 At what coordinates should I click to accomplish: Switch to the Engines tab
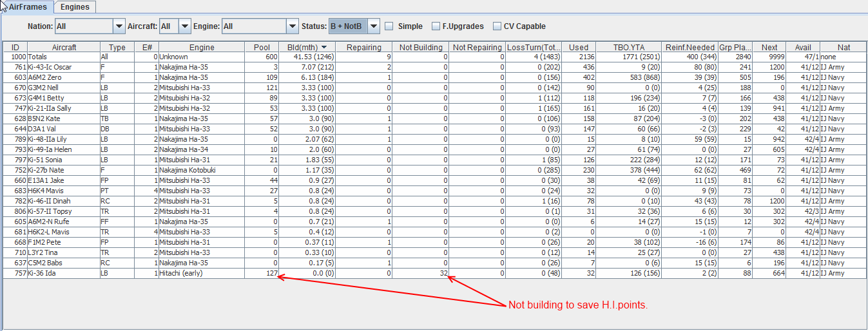(75, 7)
